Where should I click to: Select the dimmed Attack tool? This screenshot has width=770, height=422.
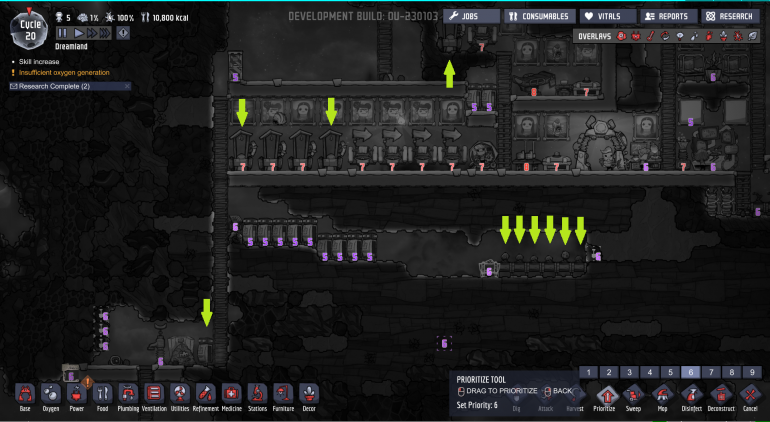545,395
